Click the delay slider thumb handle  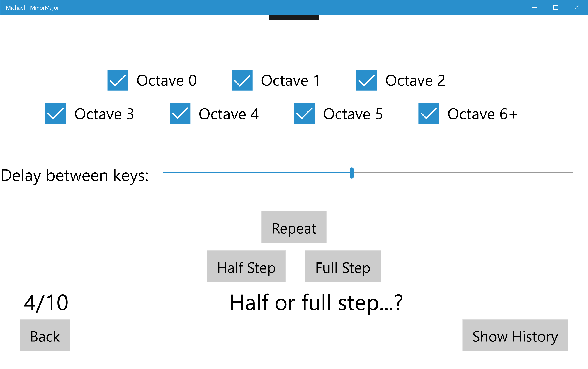coord(352,173)
